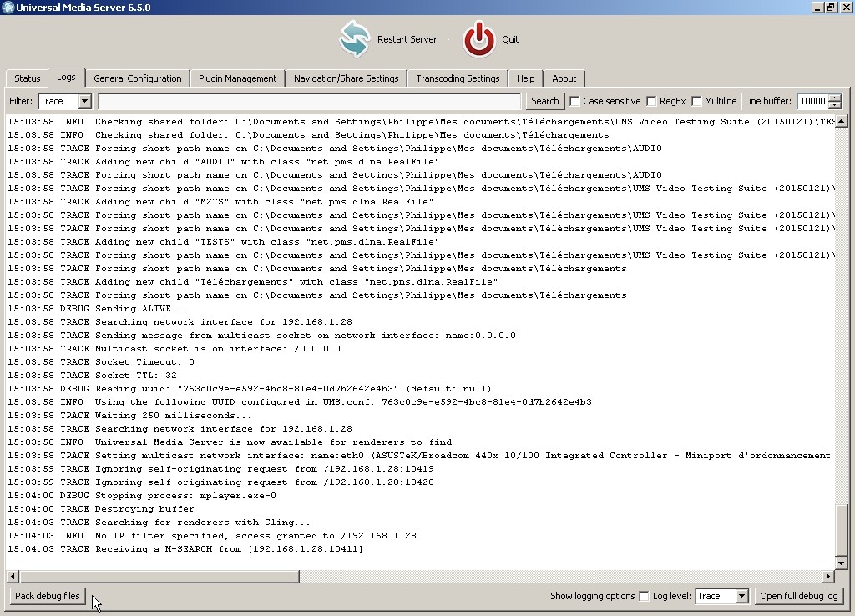Click the 'Adding new child "Téléchargements"' log line
855x616 pixels.
tap(253, 282)
